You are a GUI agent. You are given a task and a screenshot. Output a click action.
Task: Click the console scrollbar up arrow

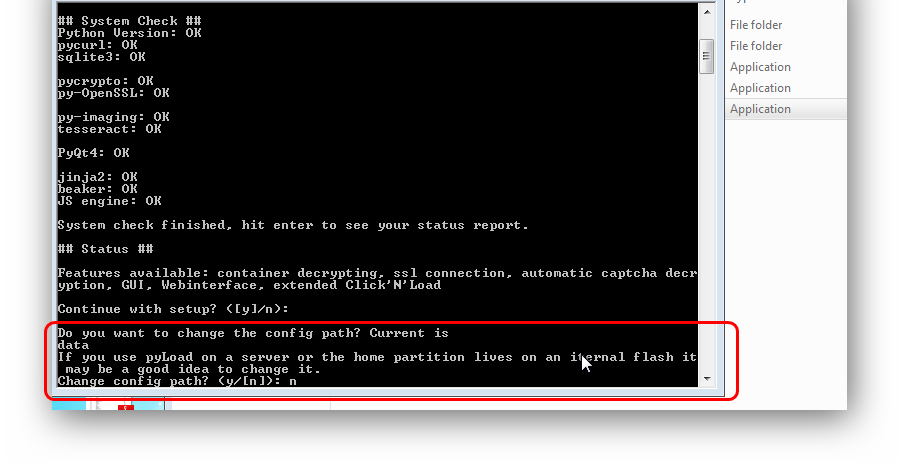[x=706, y=11]
